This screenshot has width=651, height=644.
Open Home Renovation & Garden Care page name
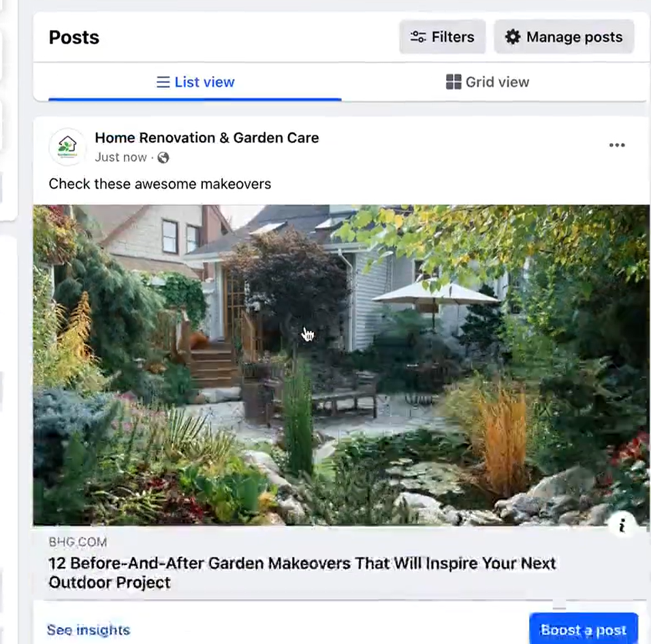(207, 138)
